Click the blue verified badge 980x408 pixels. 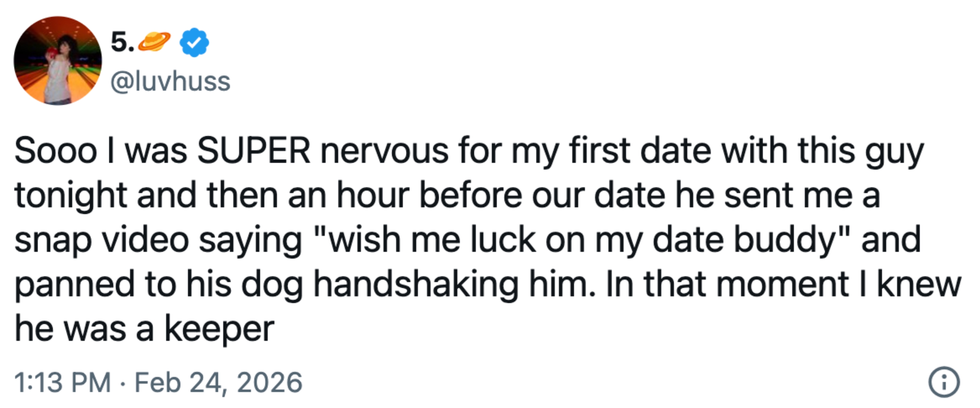(x=194, y=42)
